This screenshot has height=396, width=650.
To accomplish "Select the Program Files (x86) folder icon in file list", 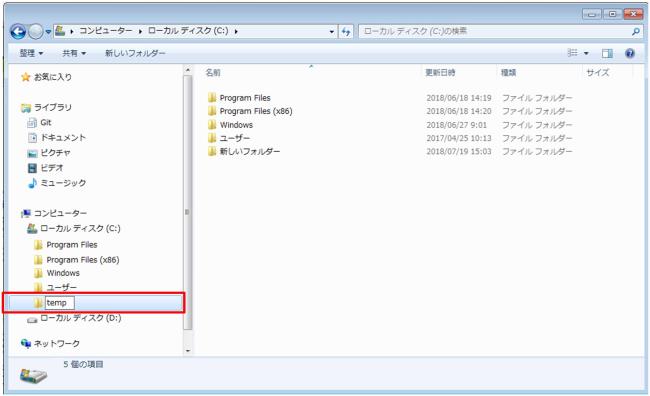I will tap(212, 111).
